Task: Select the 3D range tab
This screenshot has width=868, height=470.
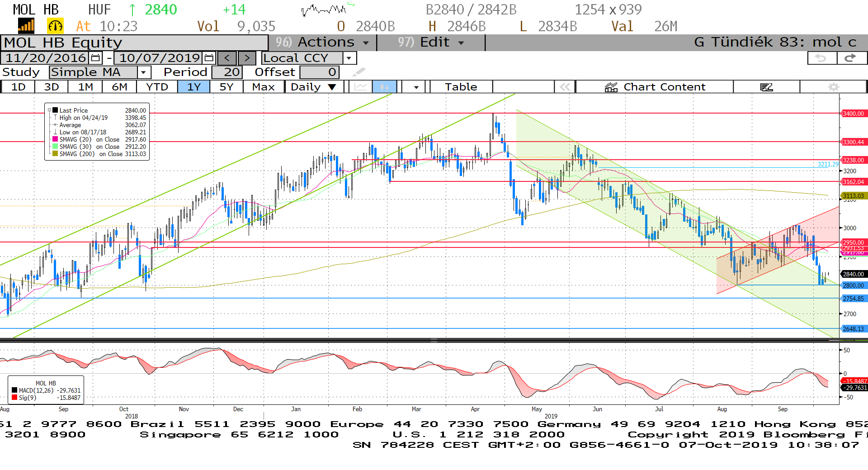Action: 52,86
